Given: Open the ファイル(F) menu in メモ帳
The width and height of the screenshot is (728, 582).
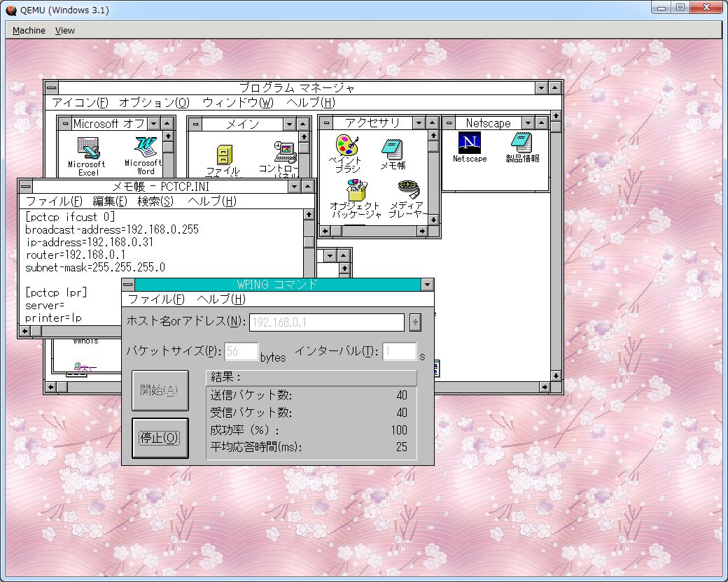Looking at the screenshot, I should 54,201.
